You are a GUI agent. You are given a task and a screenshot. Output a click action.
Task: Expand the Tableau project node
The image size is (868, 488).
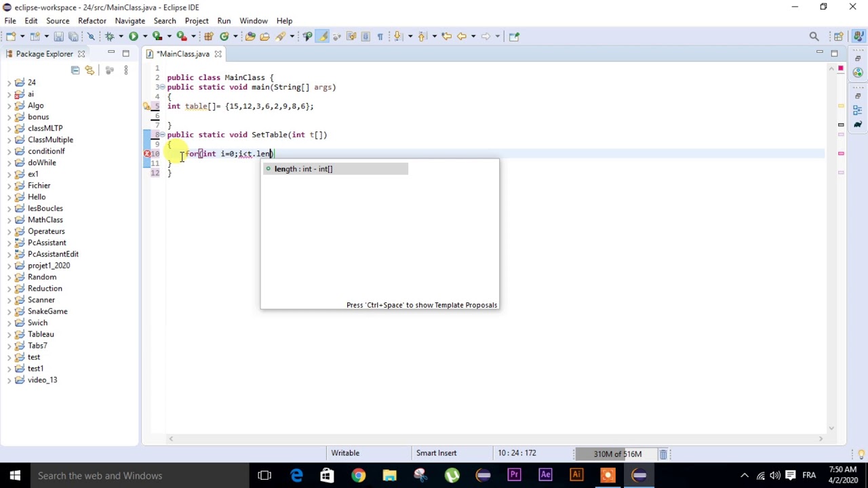point(9,335)
